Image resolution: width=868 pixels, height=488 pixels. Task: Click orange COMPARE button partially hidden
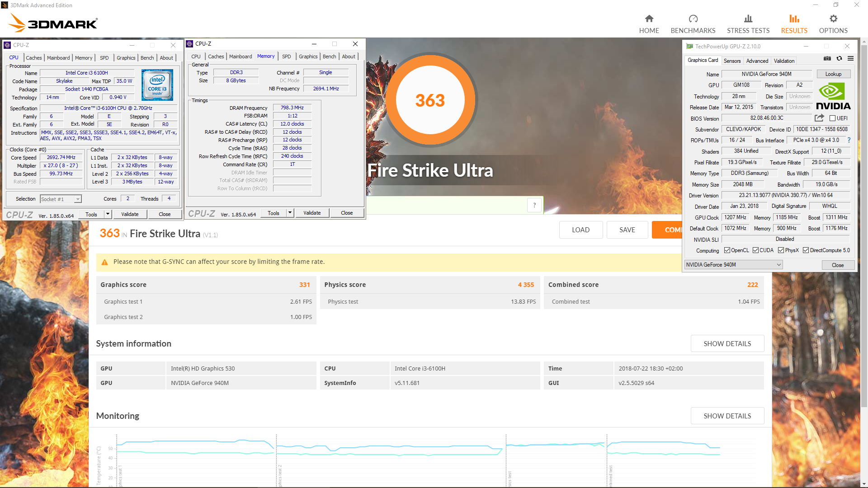tap(667, 230)
